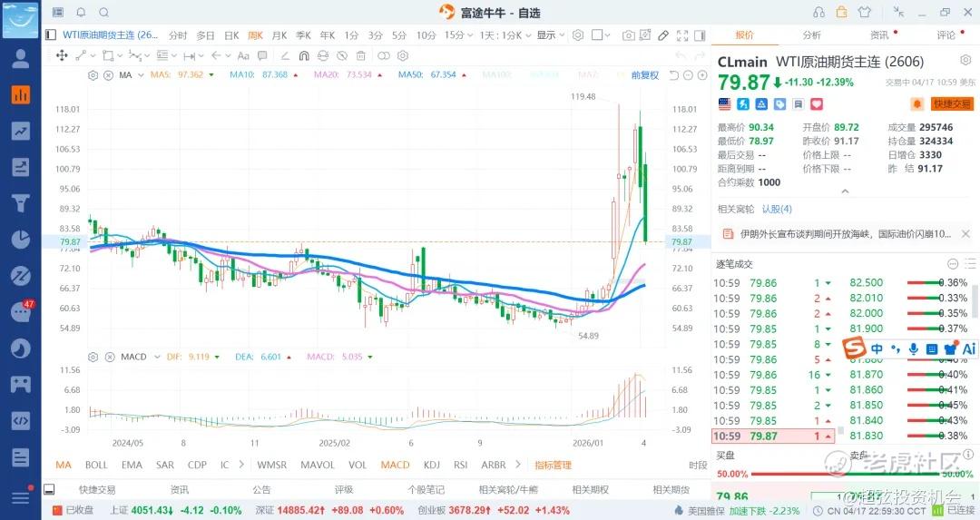
Task: Expand MACD indicator type dropdown
Action: click(157, 357)
